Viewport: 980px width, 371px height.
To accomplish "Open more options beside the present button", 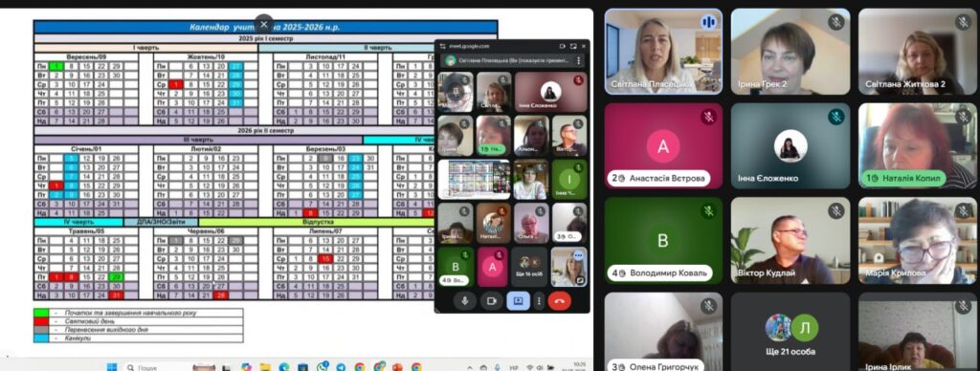I will [539, 301].
